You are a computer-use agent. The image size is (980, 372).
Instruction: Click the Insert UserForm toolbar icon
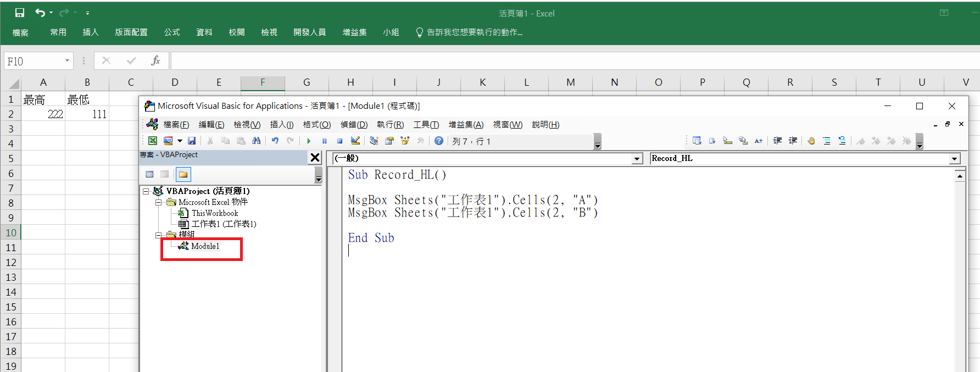tap(168, 141)
